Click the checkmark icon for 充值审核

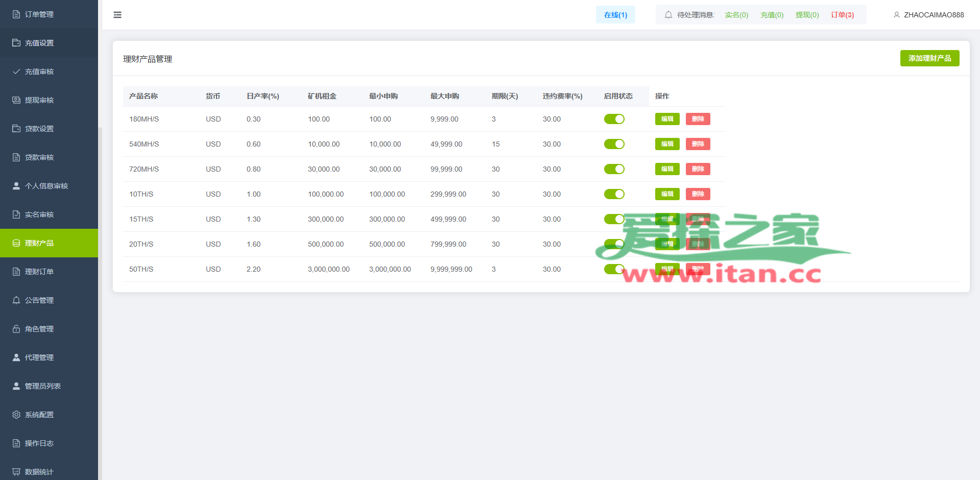(x=16, y=71)
